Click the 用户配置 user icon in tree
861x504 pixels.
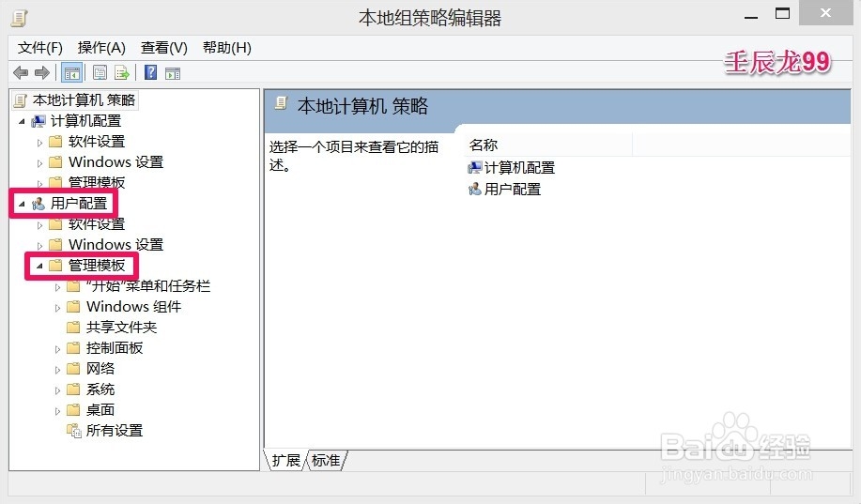[x=38, y=204]
